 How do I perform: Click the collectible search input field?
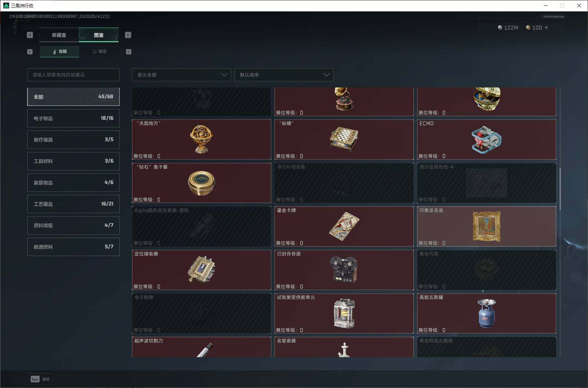73,75
